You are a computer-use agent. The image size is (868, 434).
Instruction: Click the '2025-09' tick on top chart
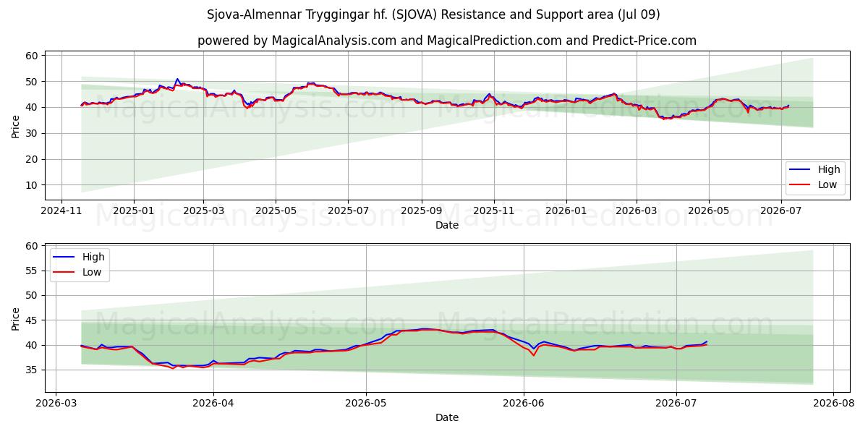422,210
